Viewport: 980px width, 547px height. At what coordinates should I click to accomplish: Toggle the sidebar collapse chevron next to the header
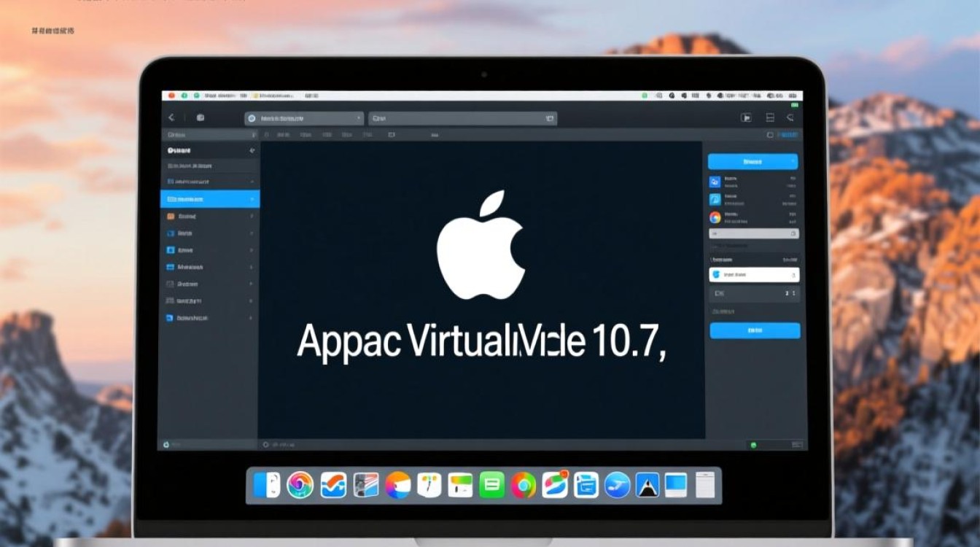(x=252, y=150)
